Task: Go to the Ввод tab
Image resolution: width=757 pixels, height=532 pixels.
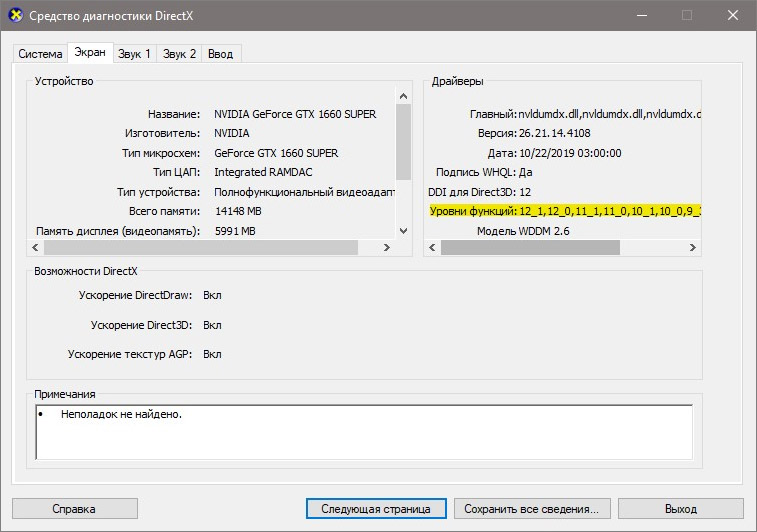Action: (x=222, y=53)
